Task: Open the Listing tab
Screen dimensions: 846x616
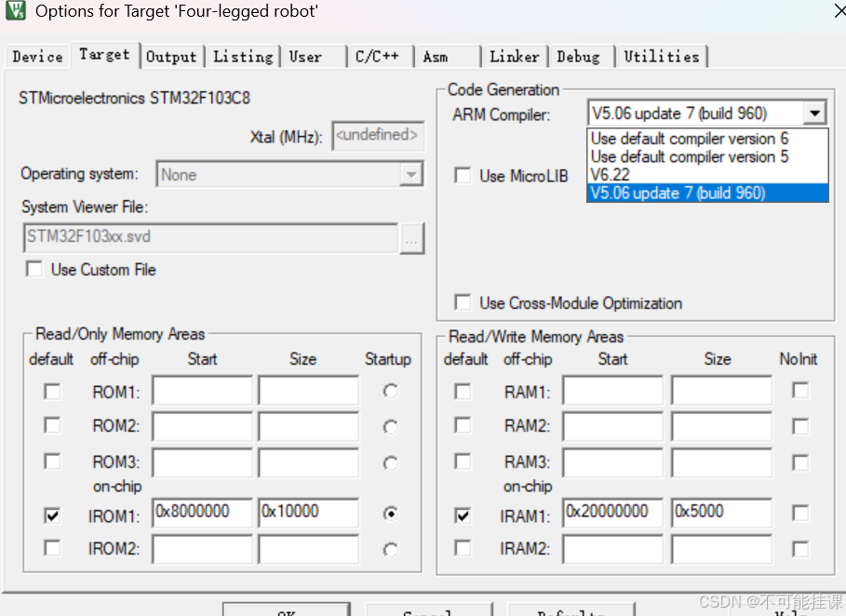Action: click(243, 56)
